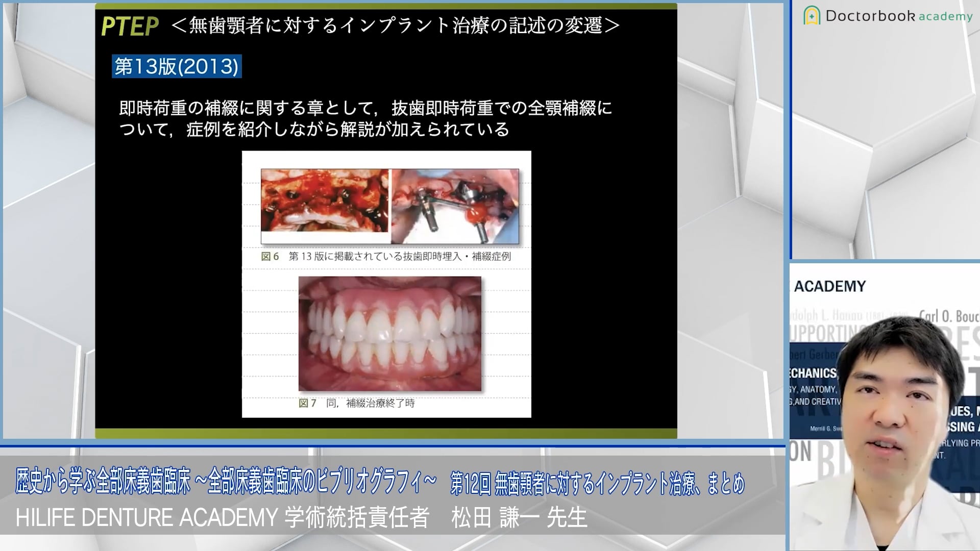
Task: Click the 図7 同、補綴治療終了時 caption
Action: 357,403
